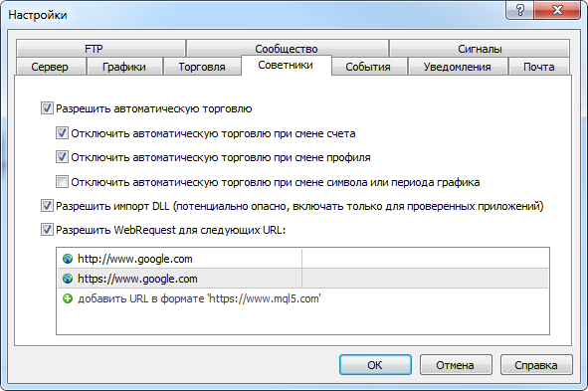
Task: Click the question mark help button in title bar
Action: point(519,10)
